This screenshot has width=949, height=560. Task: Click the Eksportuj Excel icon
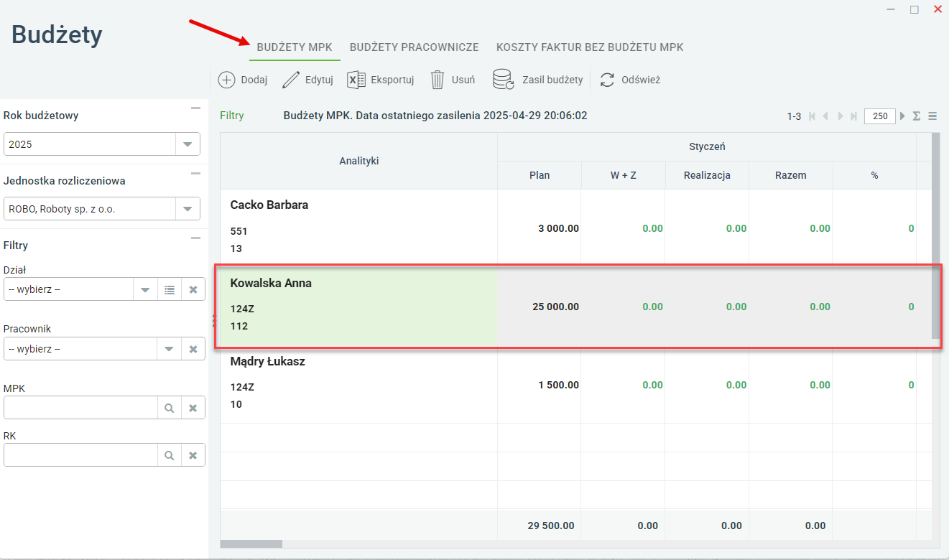point(356,80)
